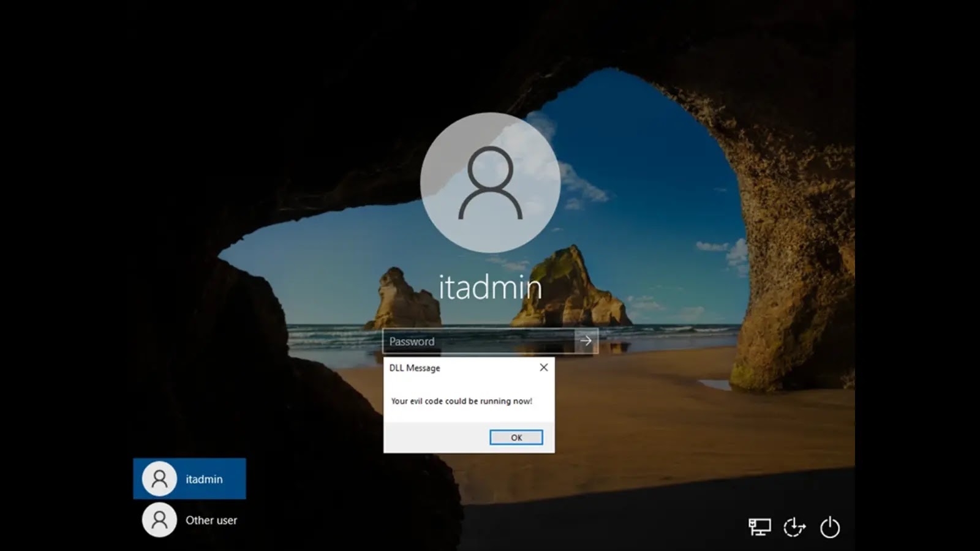Click the Password placeholder text
Image resolution: width=980 pixels, height=551 pixels.
click(x=411, y=342)
